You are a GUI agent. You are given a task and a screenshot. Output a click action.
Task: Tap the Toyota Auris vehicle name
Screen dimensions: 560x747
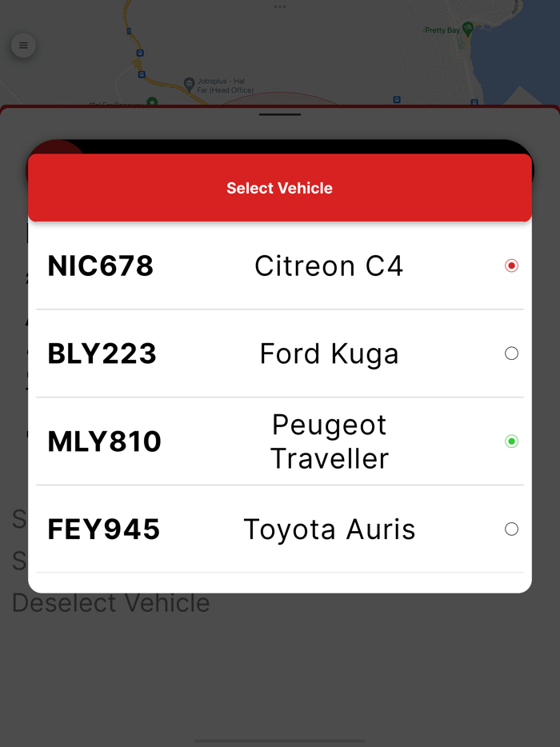click(x=329, y=529)
